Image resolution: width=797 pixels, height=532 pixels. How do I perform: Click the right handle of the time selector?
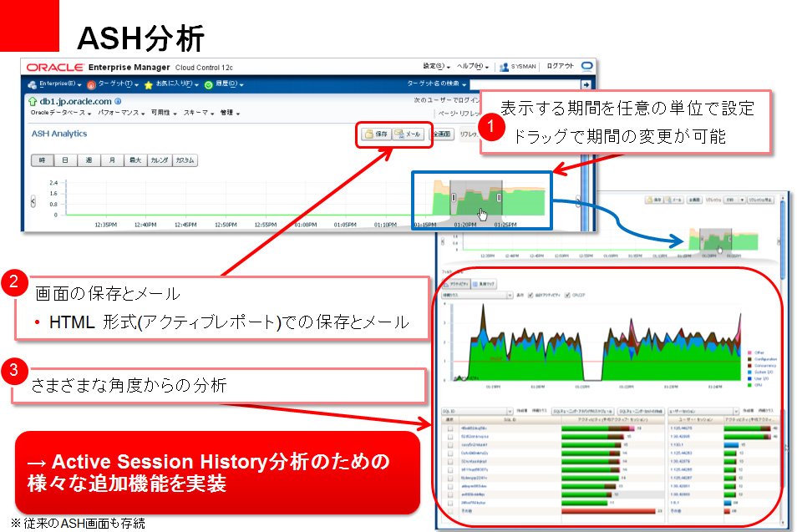[x=499, y=197]
